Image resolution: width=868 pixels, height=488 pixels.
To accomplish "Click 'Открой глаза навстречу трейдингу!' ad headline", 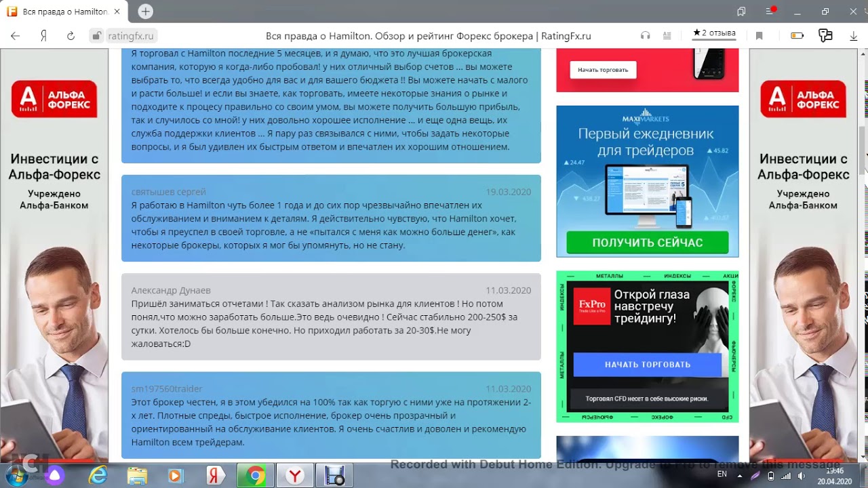I will pos(652,306).
